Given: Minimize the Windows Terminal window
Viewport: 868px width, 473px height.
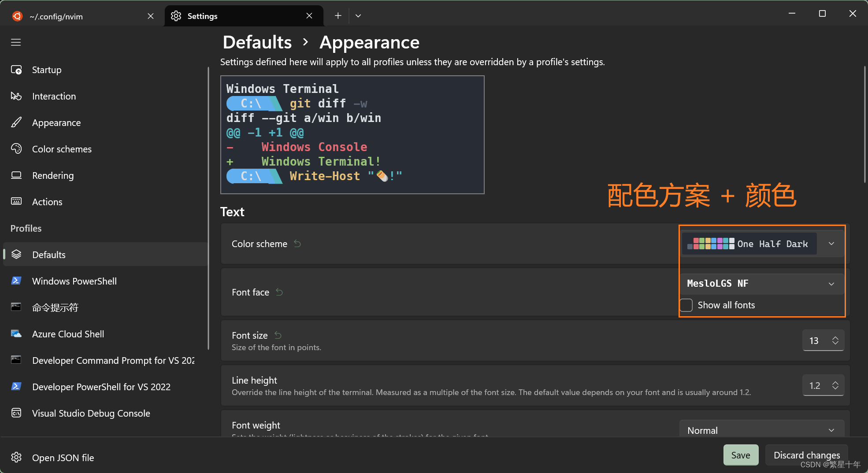Looking at the screenshot, I should click(792, 14).
